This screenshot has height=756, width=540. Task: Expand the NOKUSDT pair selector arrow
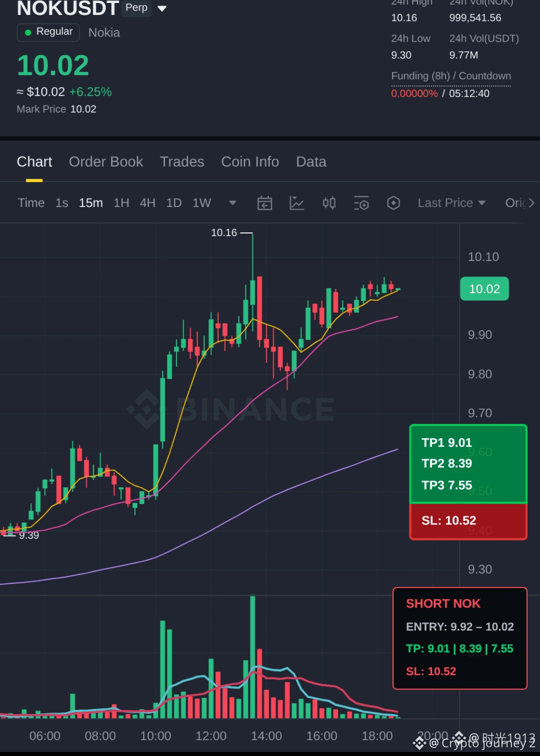[162, 8]
